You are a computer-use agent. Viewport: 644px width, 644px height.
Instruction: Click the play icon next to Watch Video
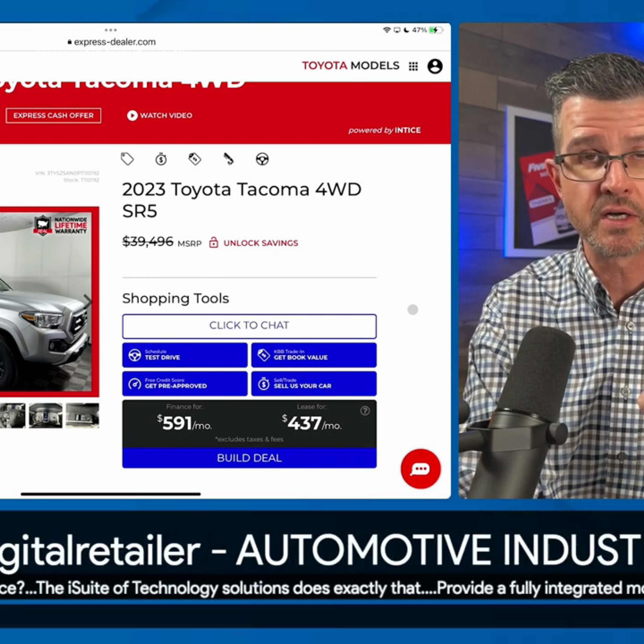132,115
